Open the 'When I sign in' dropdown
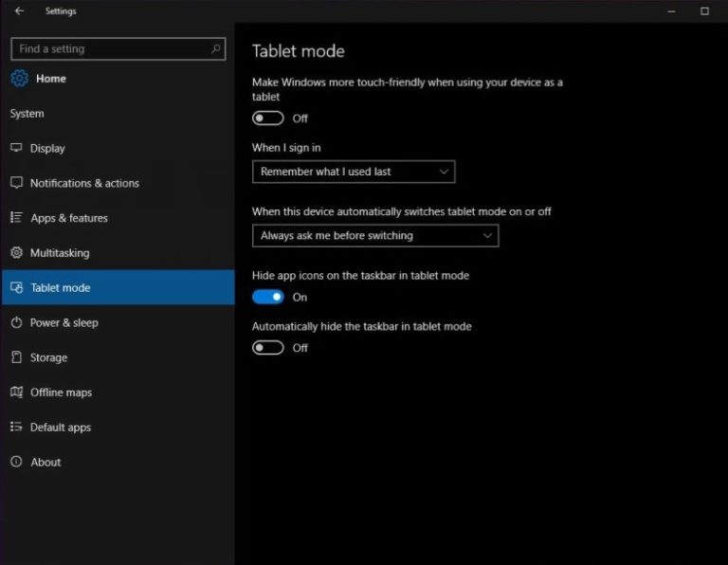This screenshot has width=728, height=565. click(354, 172)
